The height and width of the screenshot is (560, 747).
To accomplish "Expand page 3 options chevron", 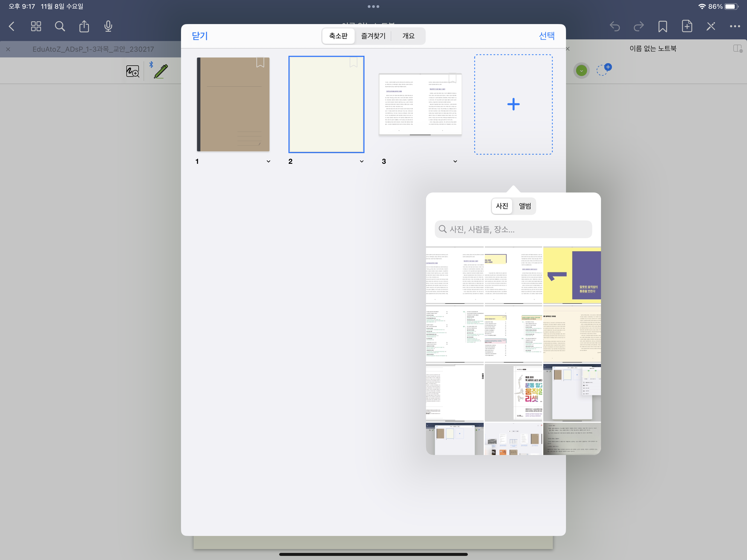I will pos(455,161).
